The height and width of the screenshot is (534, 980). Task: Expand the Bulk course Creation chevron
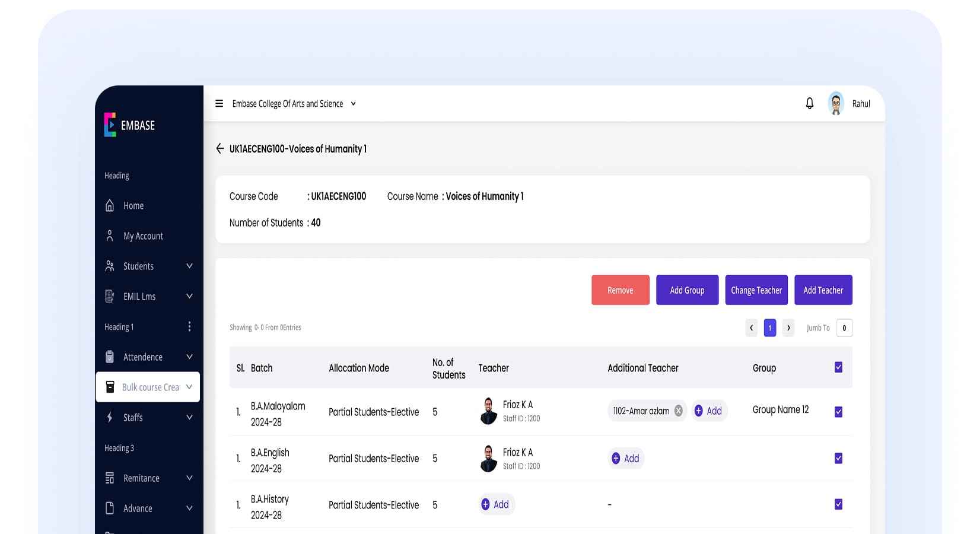point(189,387)
